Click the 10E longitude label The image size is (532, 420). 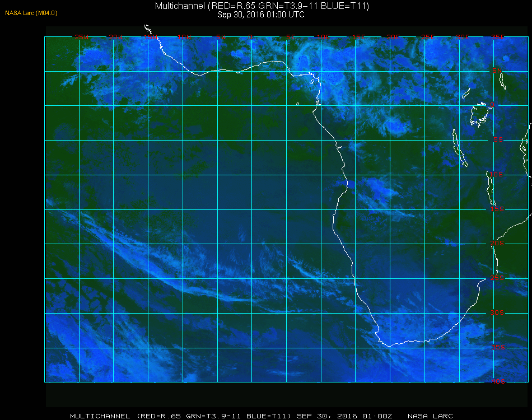click(x=323, y=36)
